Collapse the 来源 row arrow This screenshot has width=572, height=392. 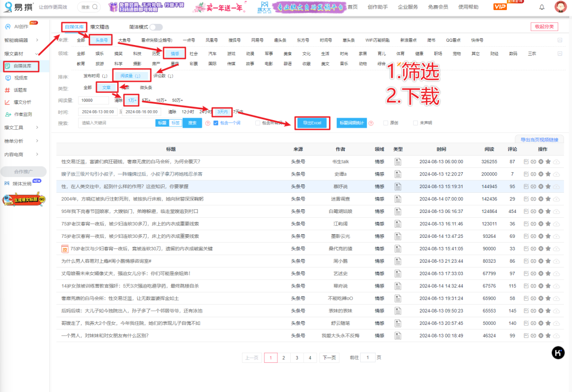(x=560, y=40)
